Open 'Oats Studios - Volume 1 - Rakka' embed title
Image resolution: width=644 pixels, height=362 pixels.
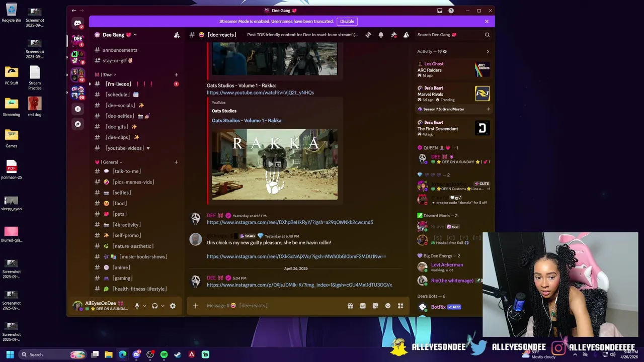247,121
